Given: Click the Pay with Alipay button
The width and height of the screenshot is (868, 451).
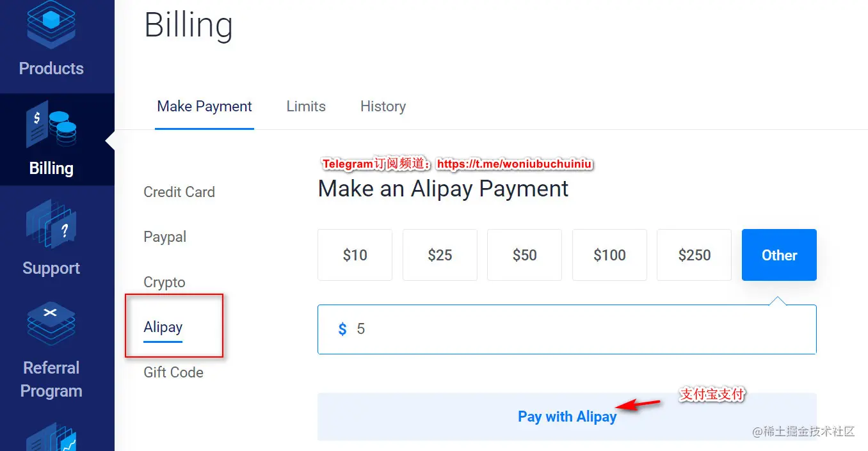Looking at the screenshot, I should (x=567, y=416).
